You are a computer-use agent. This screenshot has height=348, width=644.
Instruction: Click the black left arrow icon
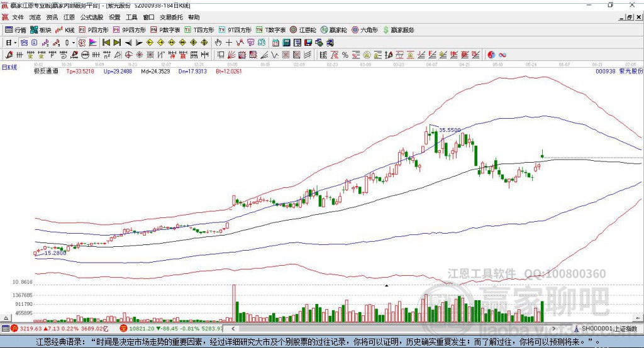[128, 43]
